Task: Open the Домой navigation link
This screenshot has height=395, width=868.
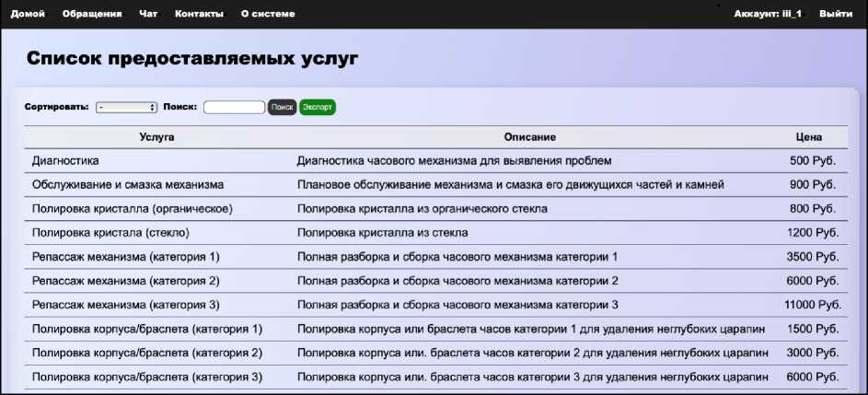Action: (x=28, y=14)
